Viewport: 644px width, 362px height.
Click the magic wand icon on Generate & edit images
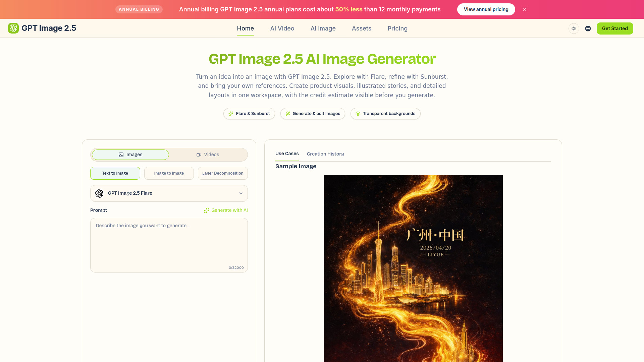[x=288, y=114]
